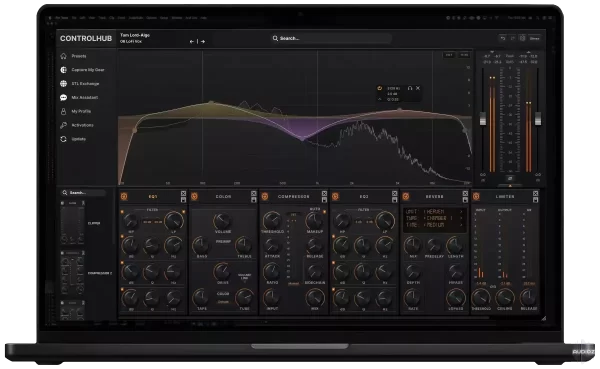Image resolution: width=600 pixels, height=369 pixels.
Task: Click first analyzer mode button above graph
Action: click(449, 55)
